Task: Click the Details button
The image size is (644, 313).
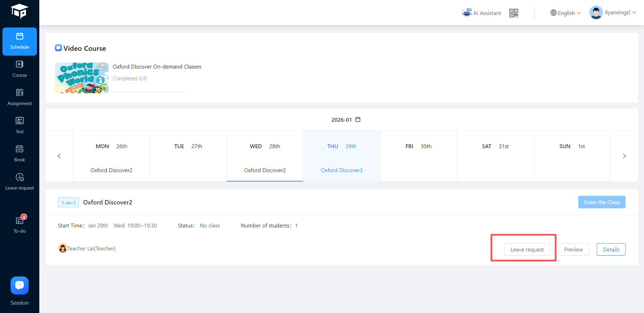Action: [611, 249]
